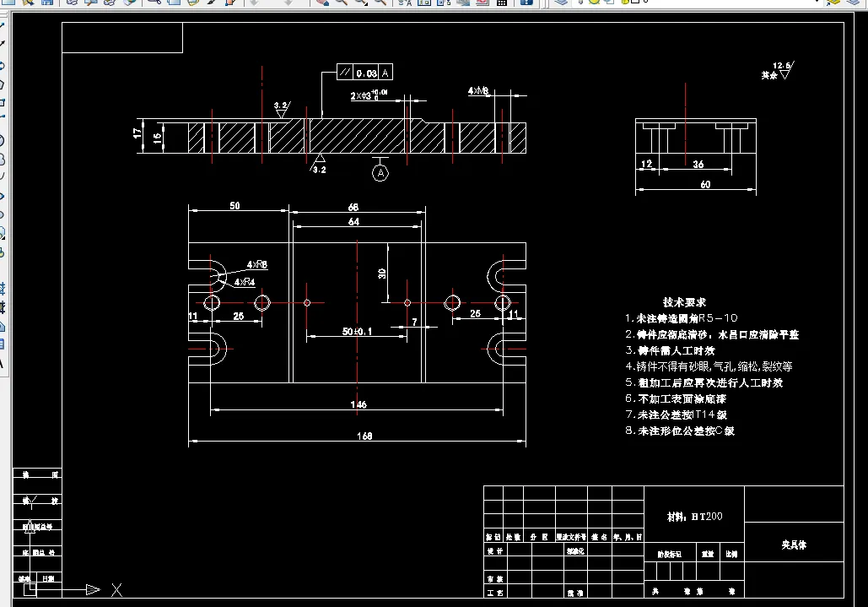Click the datum A circle below section view
Image resolution: width=868 pixels, height=607 pixels.
(x=380, y=173)
